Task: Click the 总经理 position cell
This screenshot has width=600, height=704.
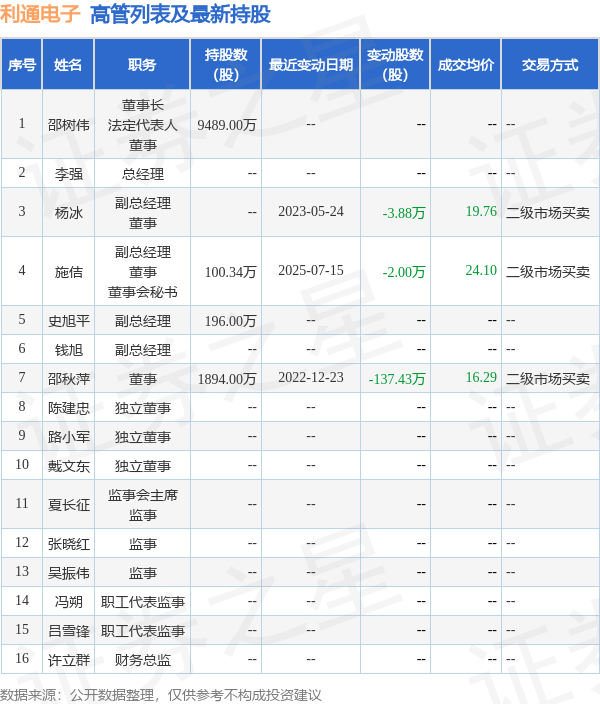Action: tap(142, 173)
